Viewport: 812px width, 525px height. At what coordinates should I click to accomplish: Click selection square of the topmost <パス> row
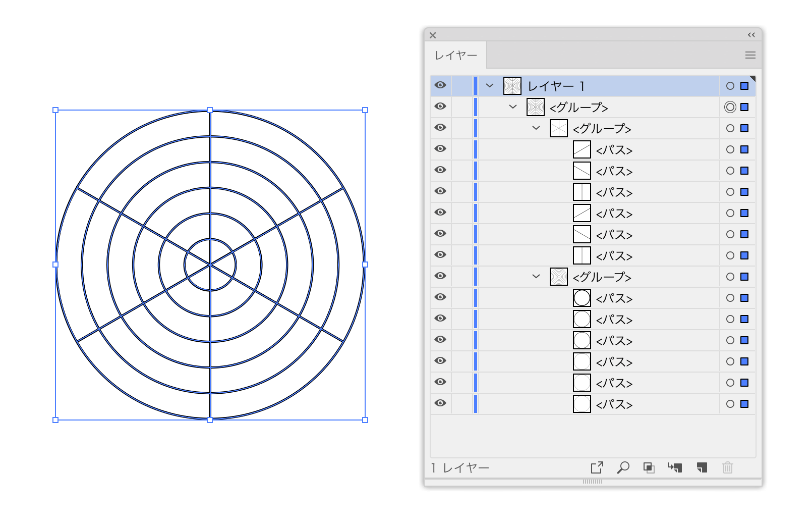[744, 149]
